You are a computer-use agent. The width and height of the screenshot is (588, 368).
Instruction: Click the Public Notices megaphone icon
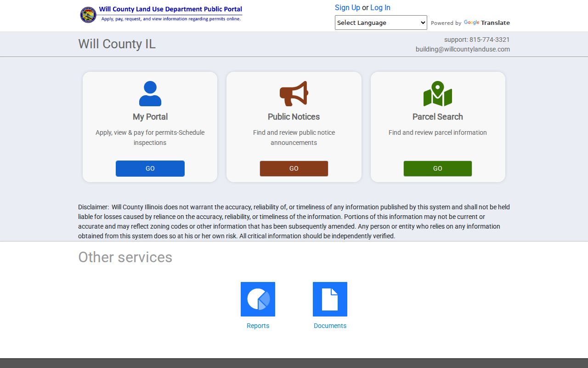(294, 93)
